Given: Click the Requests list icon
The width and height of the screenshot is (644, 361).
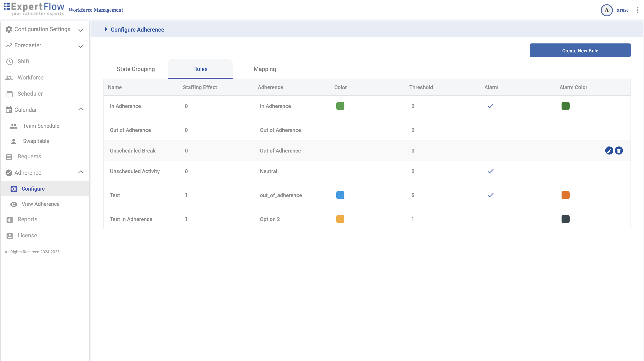Looking at the screenshot, I should pyautogui.click(x=9, y=157).
